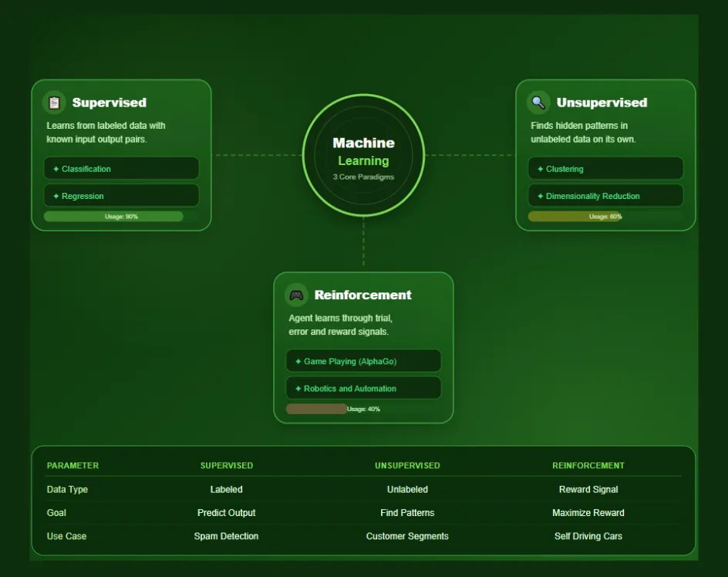Click the Dimensionality Reduction button
Image resolution: width=728 pixels, height=577 pixels.
[605, 195]
